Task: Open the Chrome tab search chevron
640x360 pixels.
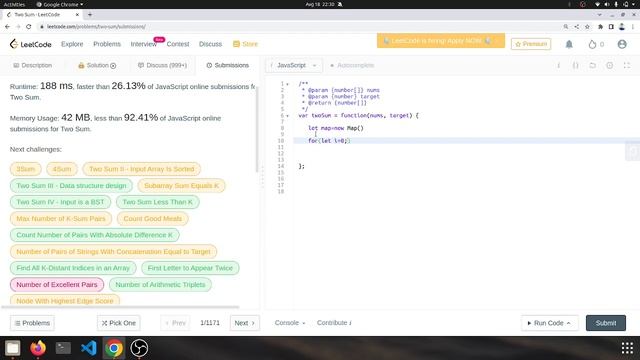Action: [x=600, y=15]
